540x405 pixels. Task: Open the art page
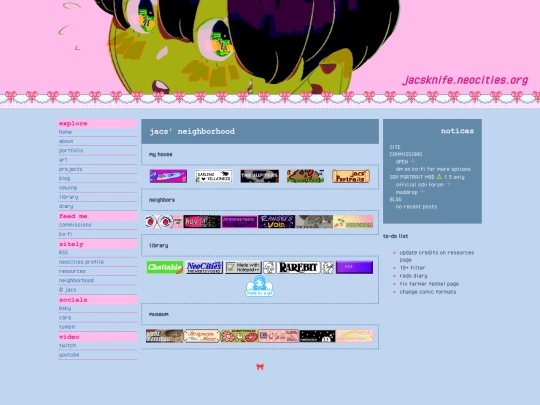point(63,160)
